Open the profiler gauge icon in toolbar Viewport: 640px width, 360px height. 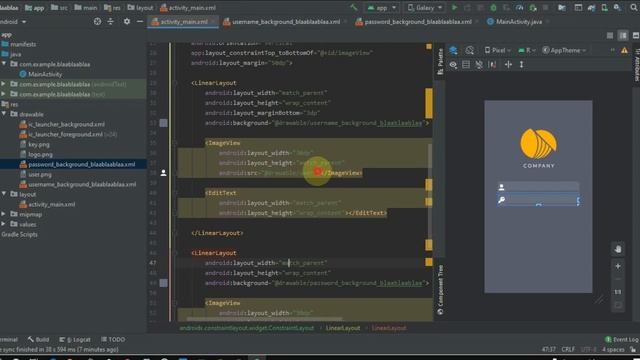coord(519,7)
